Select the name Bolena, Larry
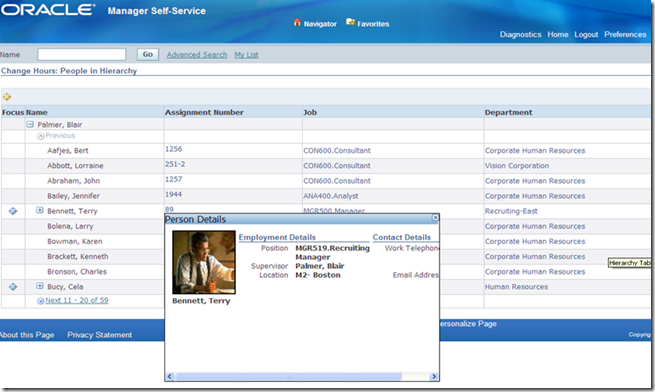This screenshot has height=392, width=655. point(70,226)
